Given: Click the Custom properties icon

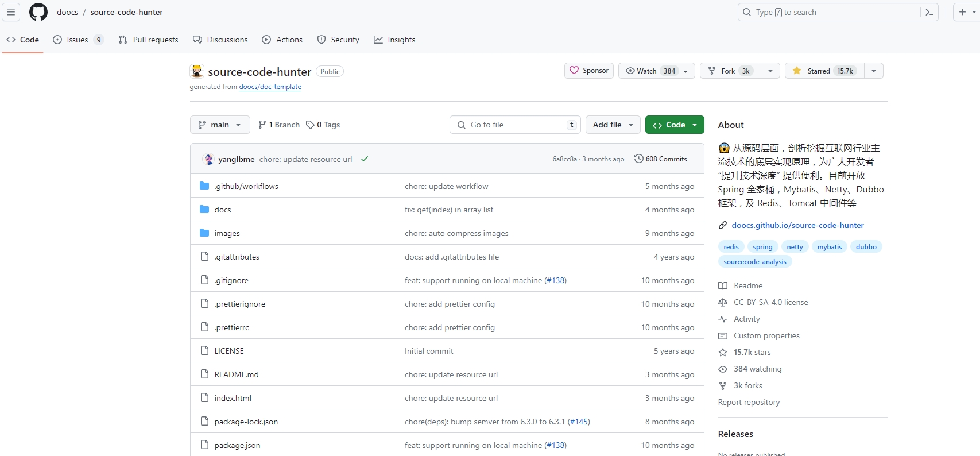Looking at the screenshot, I should point(723,335).
